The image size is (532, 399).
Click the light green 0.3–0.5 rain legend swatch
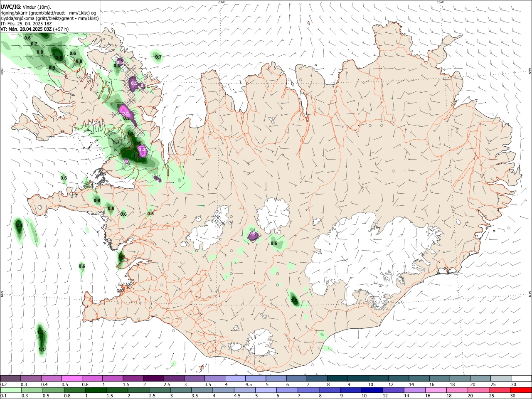click(x=32, y=390)
